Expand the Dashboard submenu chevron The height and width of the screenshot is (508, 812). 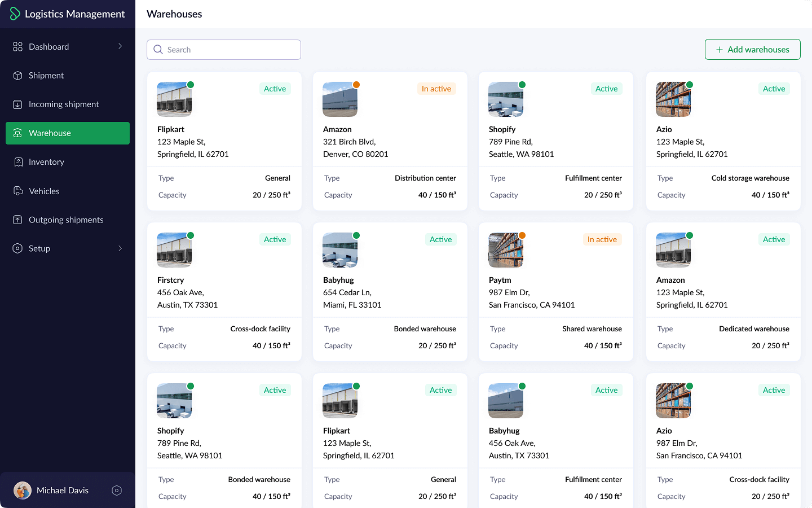pos(120,46)
